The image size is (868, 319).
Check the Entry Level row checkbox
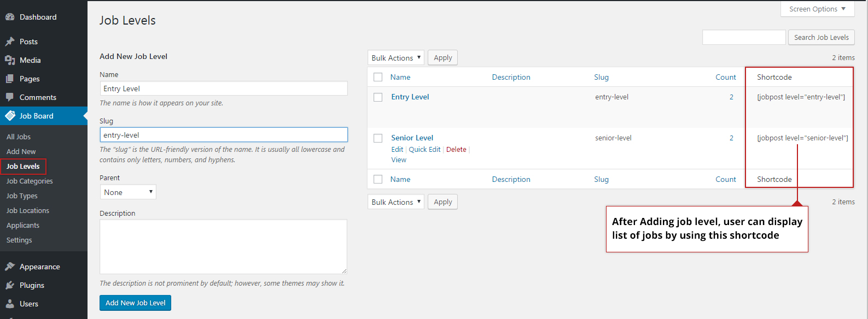click(378, 97)
